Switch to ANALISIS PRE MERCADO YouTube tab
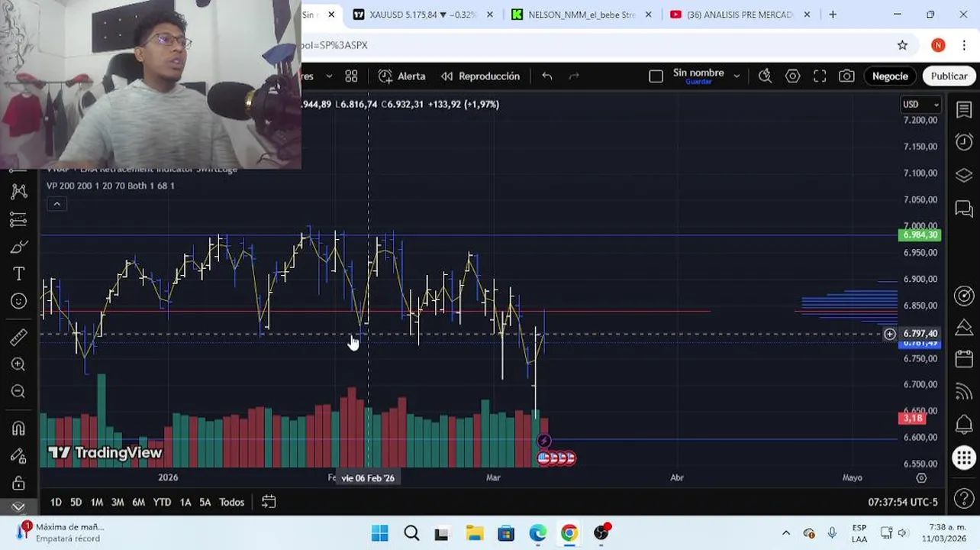This screenshot has width=980, height=550. (x=739, y=15)
